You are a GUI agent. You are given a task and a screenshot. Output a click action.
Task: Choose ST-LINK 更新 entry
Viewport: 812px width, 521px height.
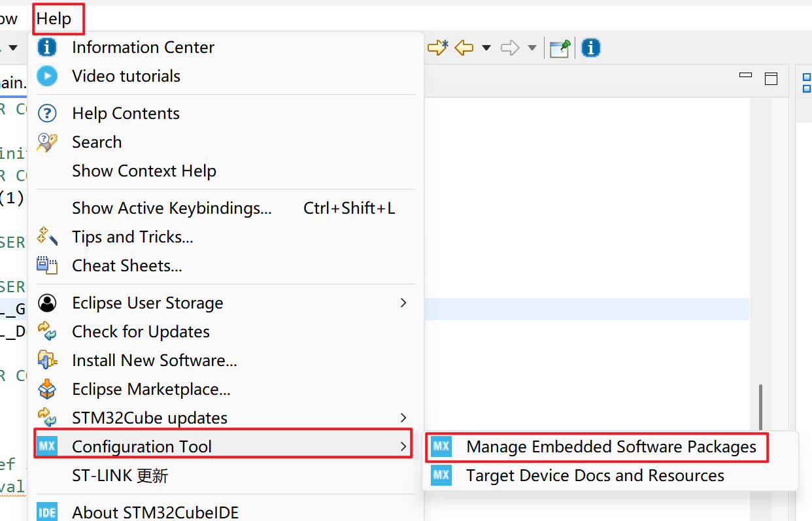click(x=120, y=475)
